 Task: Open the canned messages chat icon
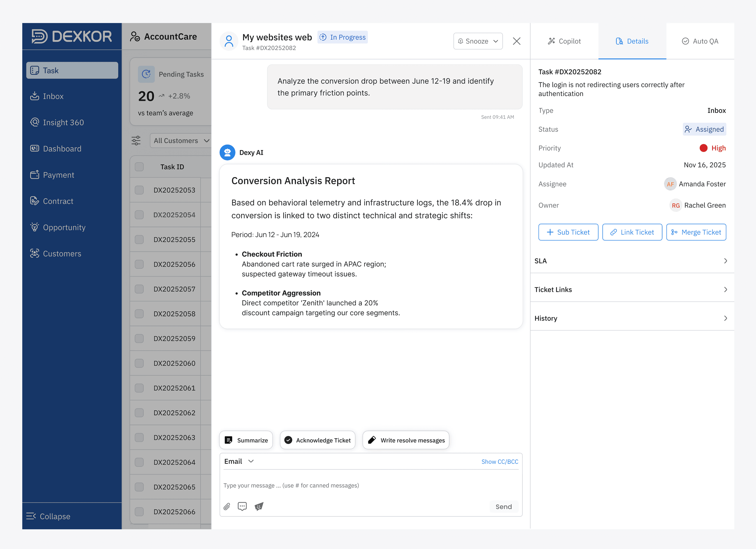[x=242, y=506]
